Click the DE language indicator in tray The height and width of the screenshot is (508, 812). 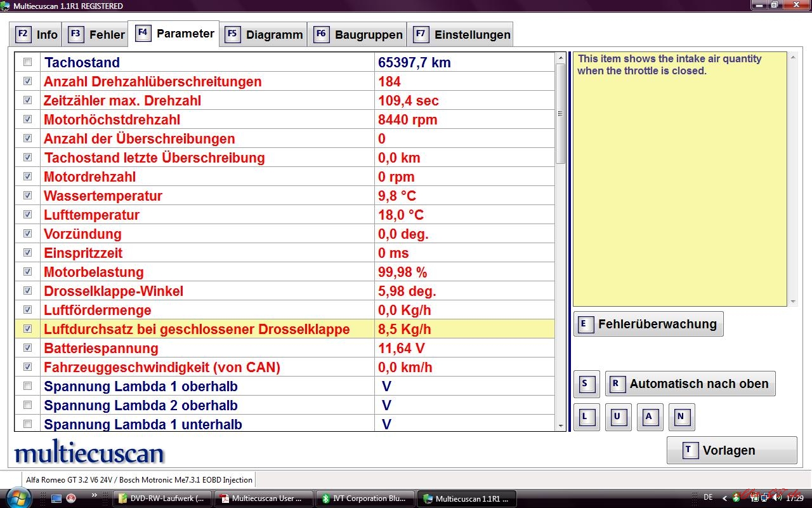(708, 497)
